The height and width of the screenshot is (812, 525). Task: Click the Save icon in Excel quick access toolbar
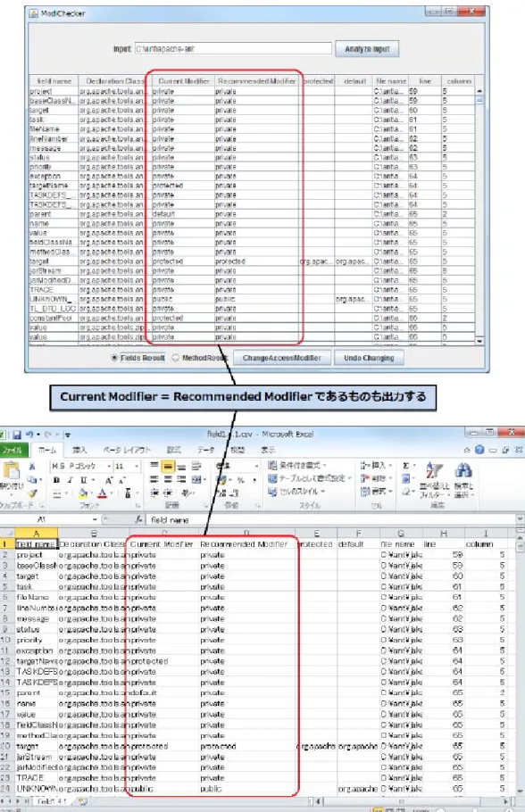click(x=17, y=435)
